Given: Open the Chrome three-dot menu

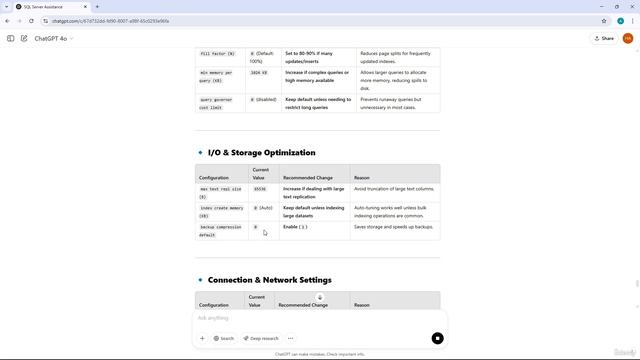Looking at the screenshot, I should tap(632, 21).
